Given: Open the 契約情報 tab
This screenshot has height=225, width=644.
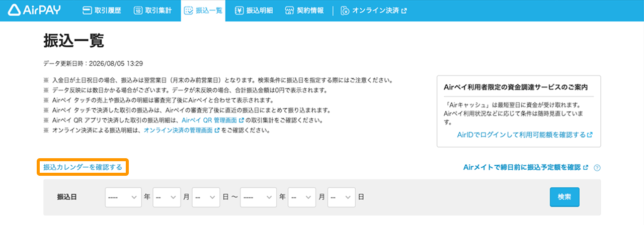Looking at the screenshot, I should tap(304, 11).
